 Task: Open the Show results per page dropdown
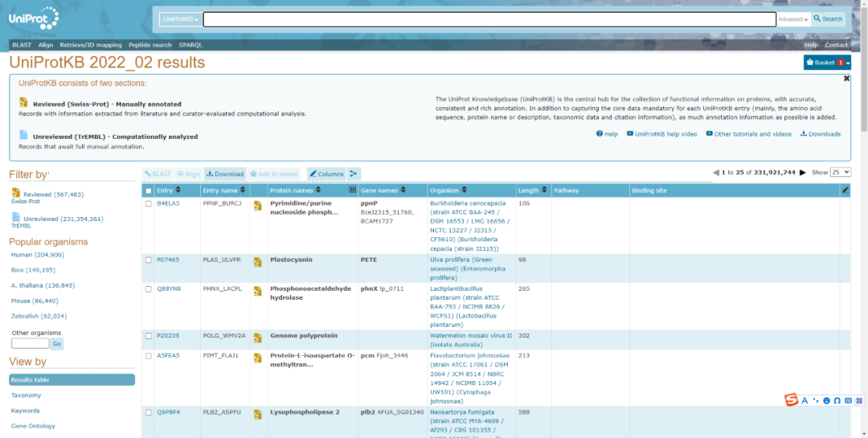click(x=841, y=173)
